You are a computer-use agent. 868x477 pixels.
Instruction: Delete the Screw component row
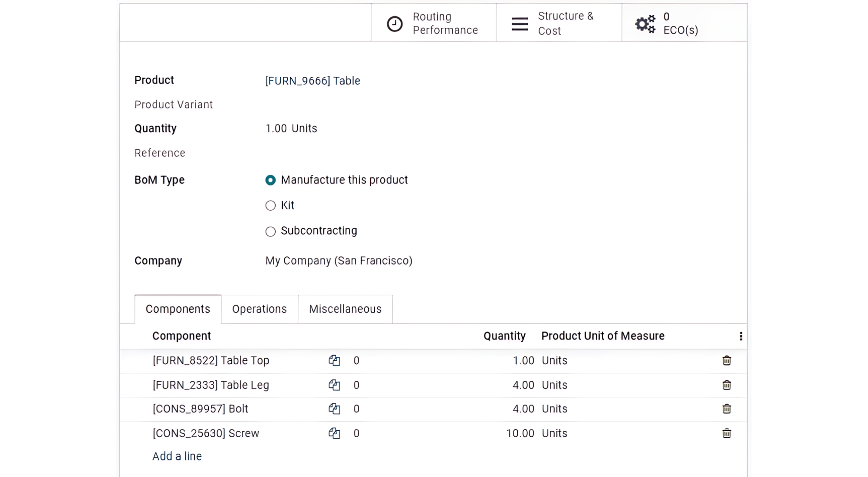click(x=727, y=433)
